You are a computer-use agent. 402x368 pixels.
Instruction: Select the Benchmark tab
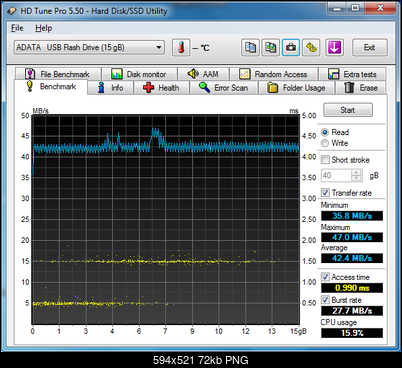[51, 87]
